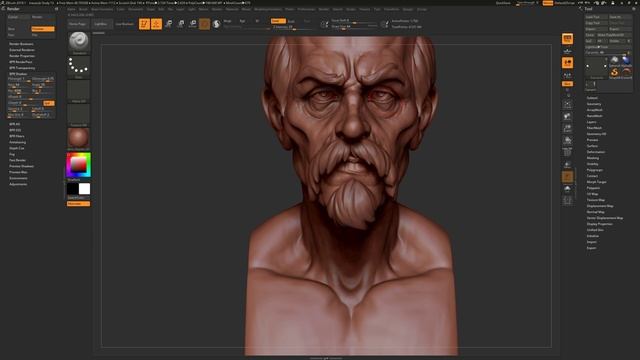Adjust the Draw Size slider
Image resolution: width=640 pixels, height=360 pixels.
click(x=354, y=27)
